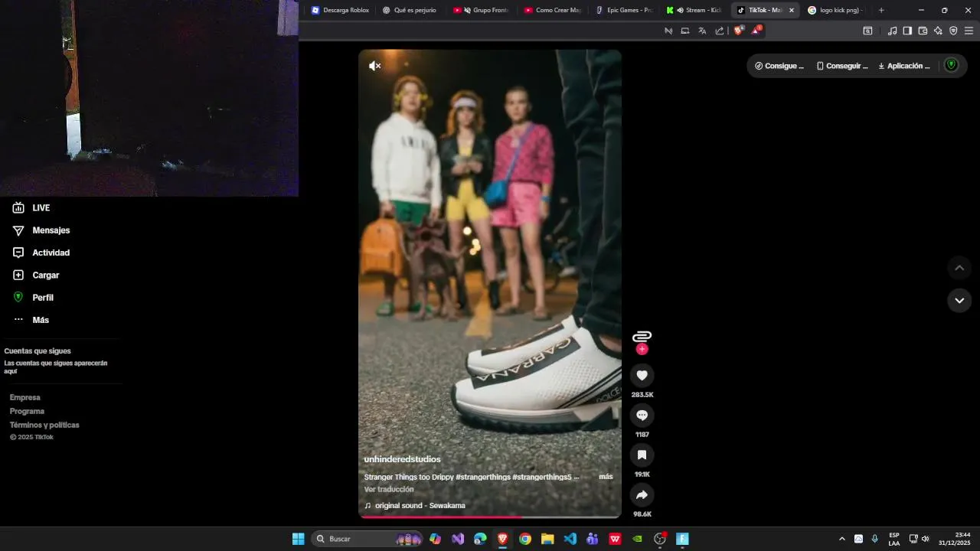
Task: Expand Términos y políticas footer section
Action: pos(44,425)
